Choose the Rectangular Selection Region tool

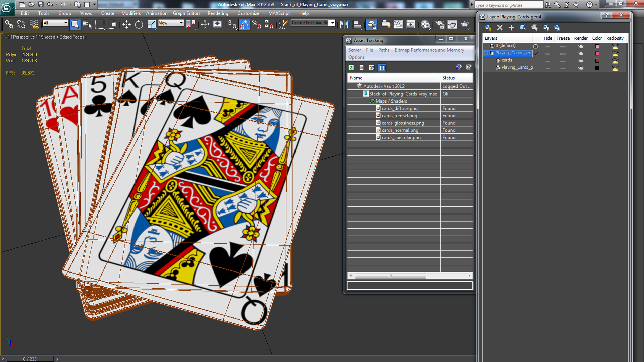point(100,24)
